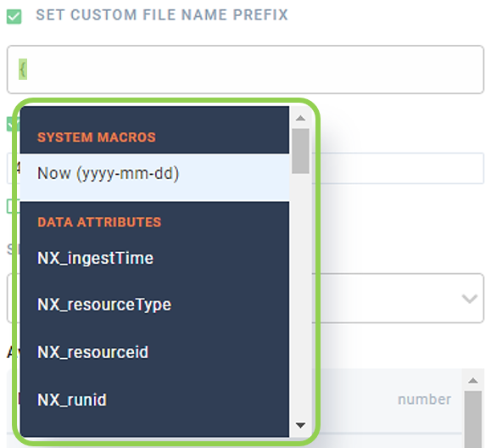The height and width of the screenshot is (448, 491).
Task: Uncheck the Set Custom File Name Prefix checkbox
Action: tap(14, 16)
